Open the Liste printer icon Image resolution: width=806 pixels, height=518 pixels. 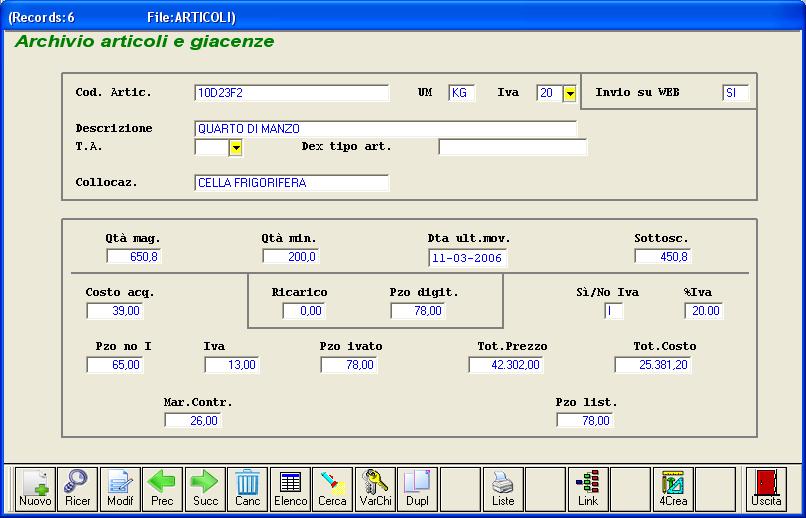point(503,489)
